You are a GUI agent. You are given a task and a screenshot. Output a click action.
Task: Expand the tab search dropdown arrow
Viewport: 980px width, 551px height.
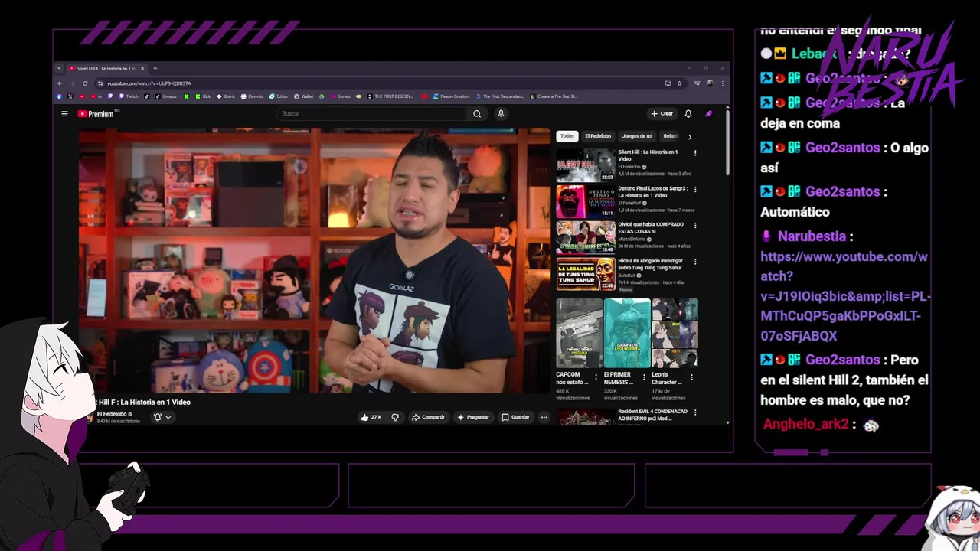60,68
